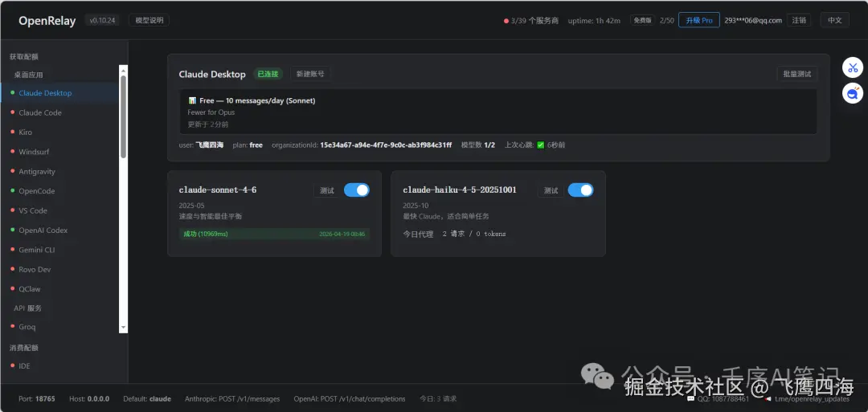This screenshot has width=868, height=412.
Task: Click the 3/39 个服务商 provider status
Action: coord(531,20)
